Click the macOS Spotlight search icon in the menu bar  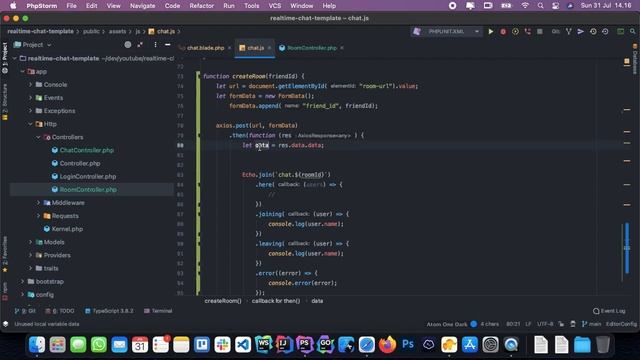coord(540,6)
